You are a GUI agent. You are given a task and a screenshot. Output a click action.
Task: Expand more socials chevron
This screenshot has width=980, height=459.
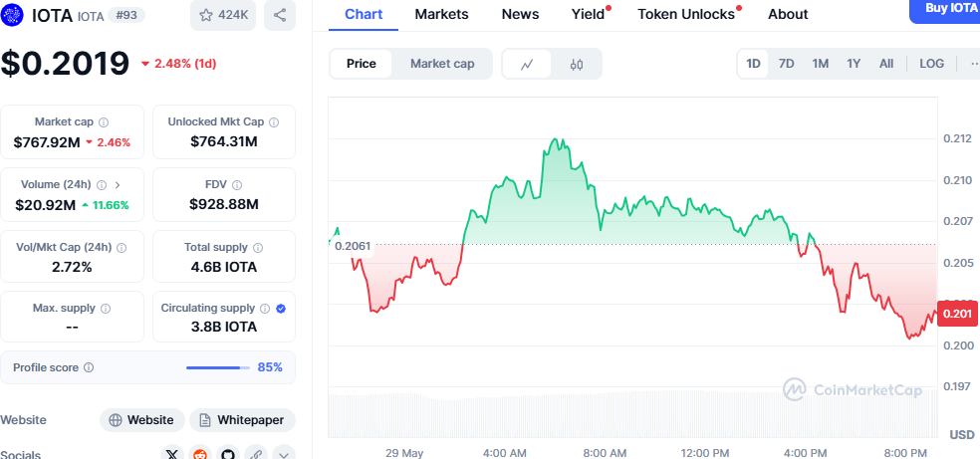point(283,454)
